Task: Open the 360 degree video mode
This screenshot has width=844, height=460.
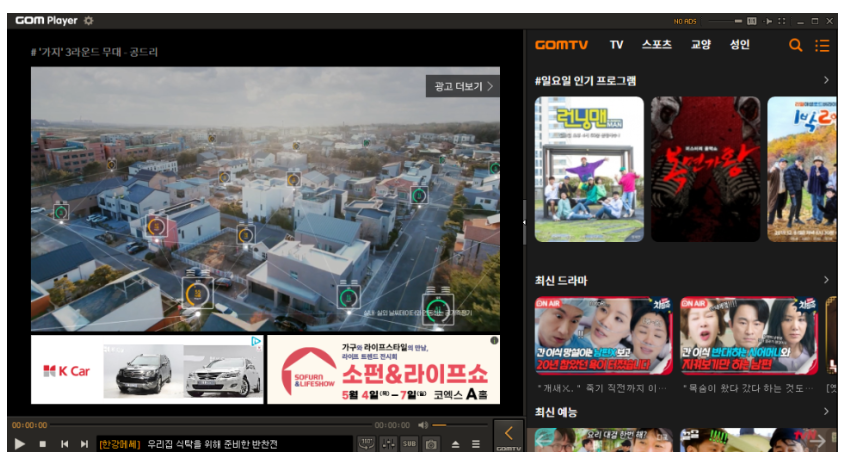Action: (367, 443)
